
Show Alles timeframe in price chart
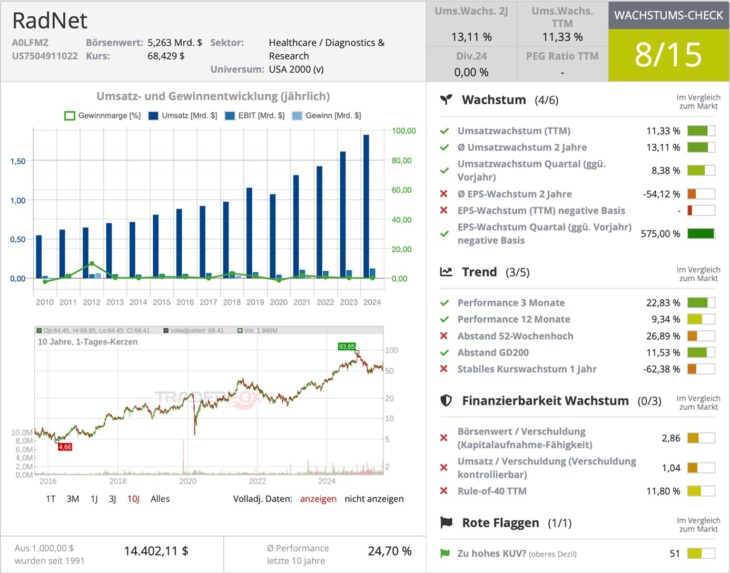pos(160,499)
